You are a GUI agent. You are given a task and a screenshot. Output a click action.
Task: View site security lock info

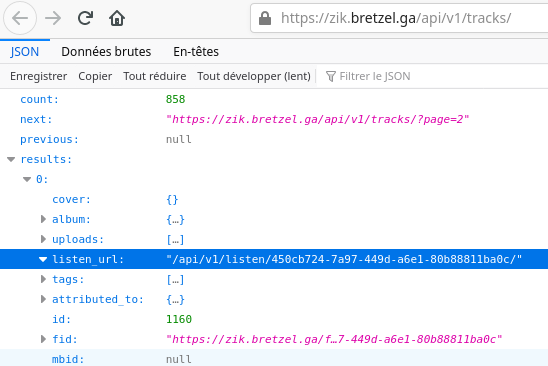point(265,18)
